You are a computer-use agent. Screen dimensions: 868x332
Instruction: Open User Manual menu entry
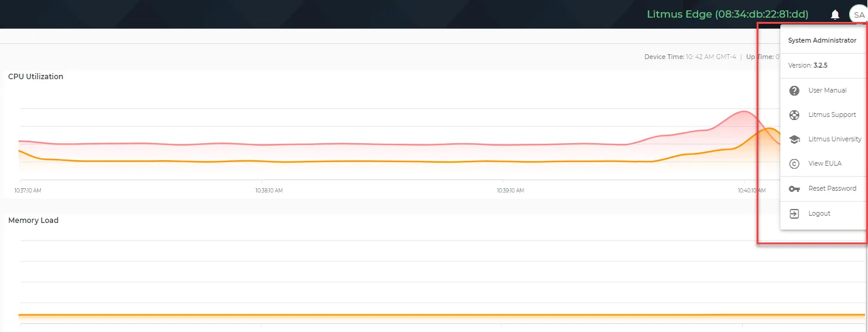click(823, 90)
